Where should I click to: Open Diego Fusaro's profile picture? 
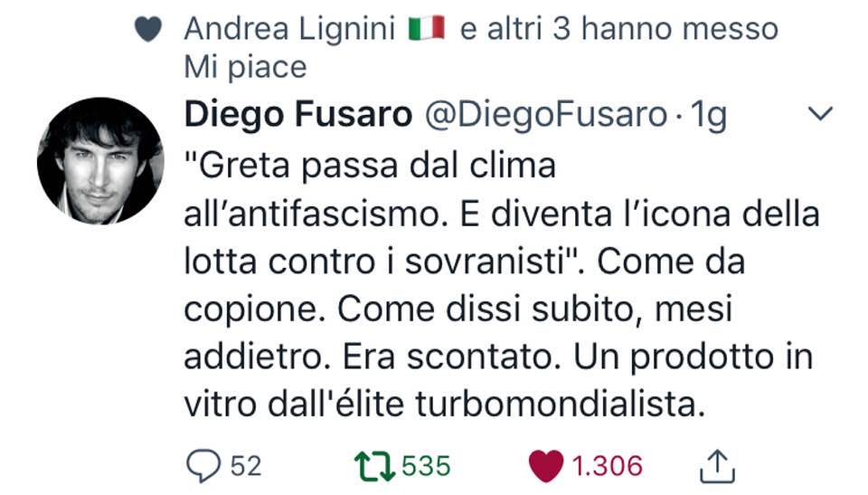(100, 161)
